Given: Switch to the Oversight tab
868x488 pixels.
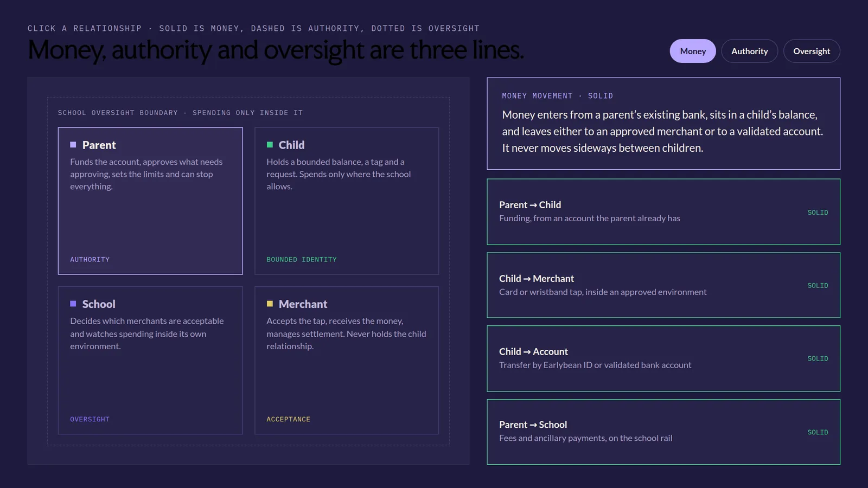Looking at the screenshot, I should click(812, 51).
